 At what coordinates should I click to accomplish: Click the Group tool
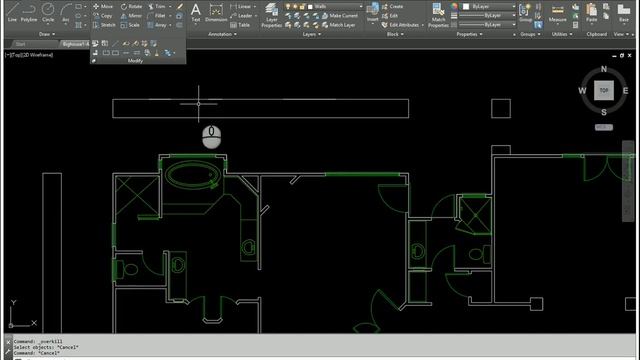[x=525, y=12]
